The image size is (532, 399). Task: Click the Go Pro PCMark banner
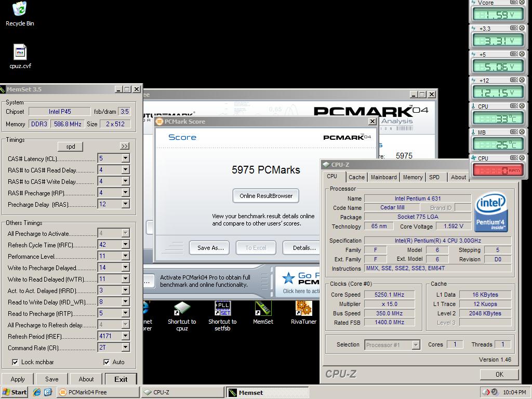pyautogui.click(x=298, y=282)
